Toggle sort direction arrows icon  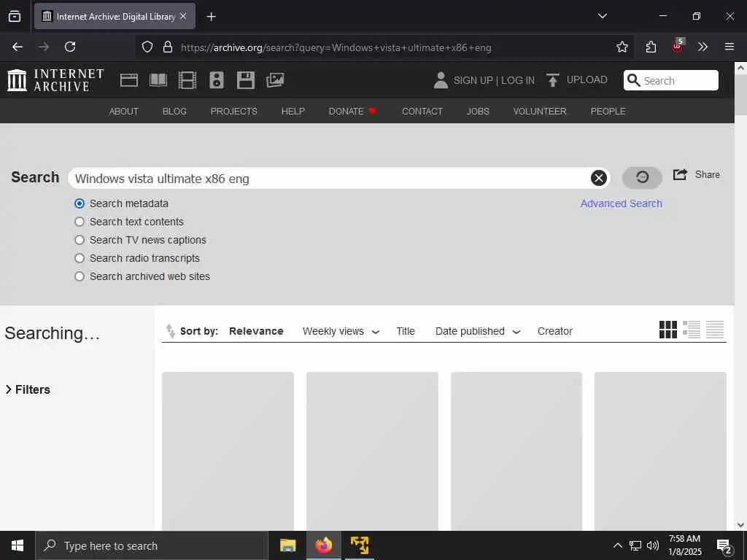click(171, 331)
